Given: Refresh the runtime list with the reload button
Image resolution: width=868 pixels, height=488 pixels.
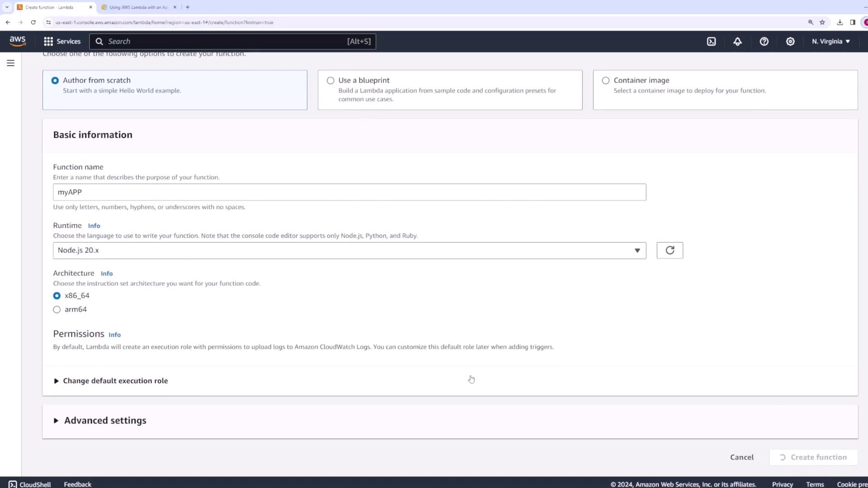Looking at the screenshot, I should 670,250.
